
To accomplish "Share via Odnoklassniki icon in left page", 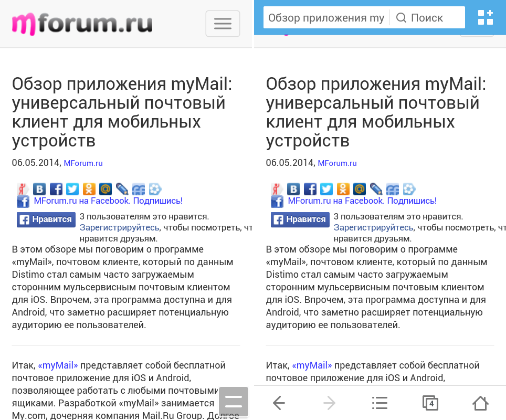I will [x=89, y=189].
